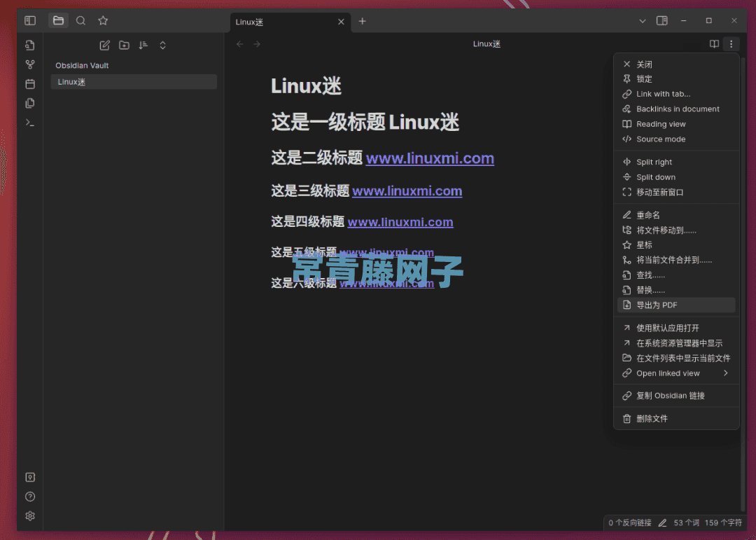
Task: Choose 替换 in the menu
Action: click(x=676, y=290)
